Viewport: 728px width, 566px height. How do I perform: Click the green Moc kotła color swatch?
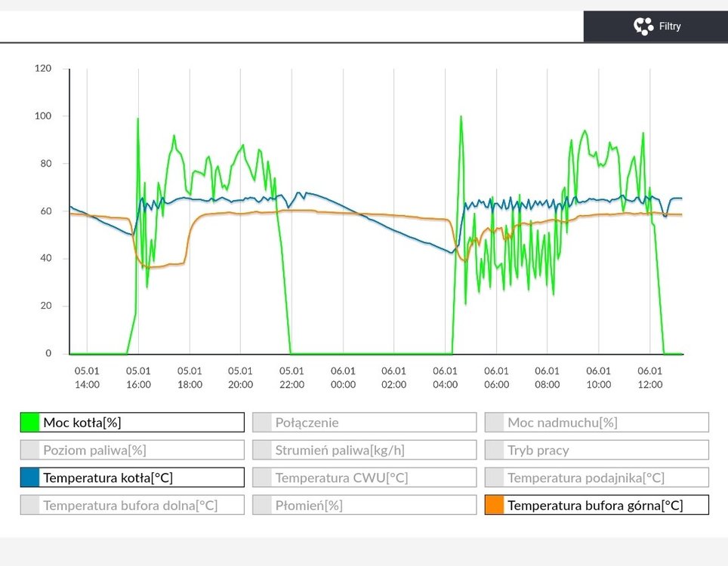click(30, 423)
